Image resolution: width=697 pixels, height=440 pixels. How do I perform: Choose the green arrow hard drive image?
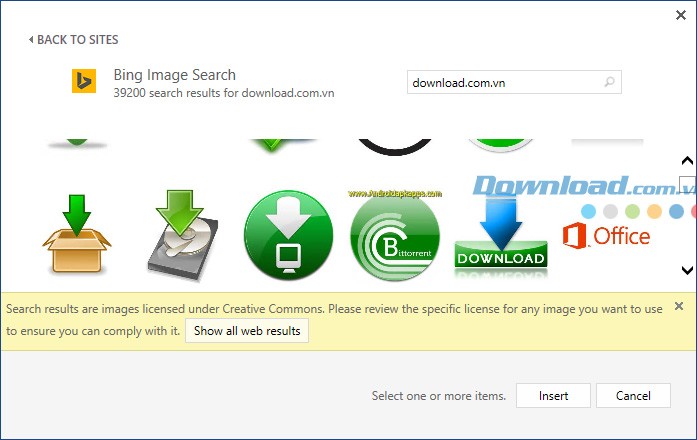click(x=184, y=234)
